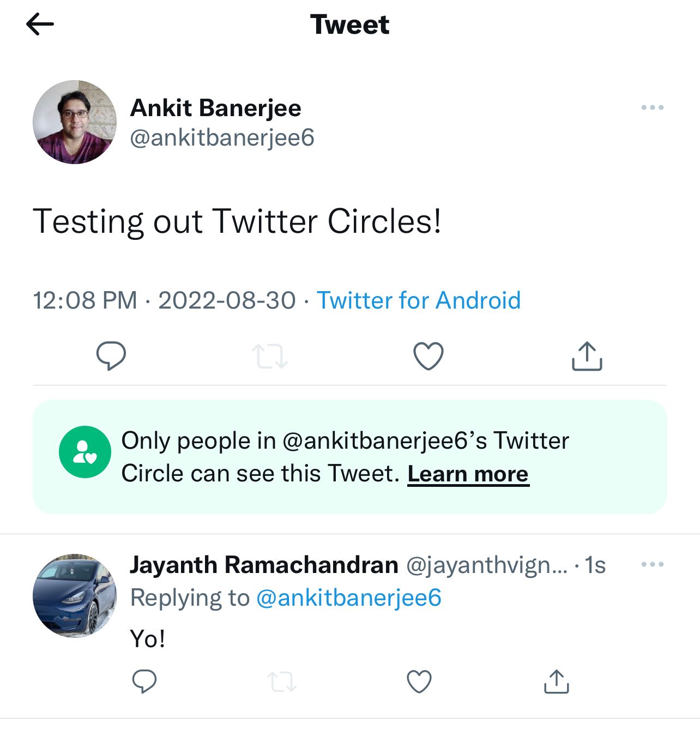This screenshot has width=700, height=736.
Task: Reply to Jayanth's Yo! comment
Action: pyautogui.click(x=144, y=681)
